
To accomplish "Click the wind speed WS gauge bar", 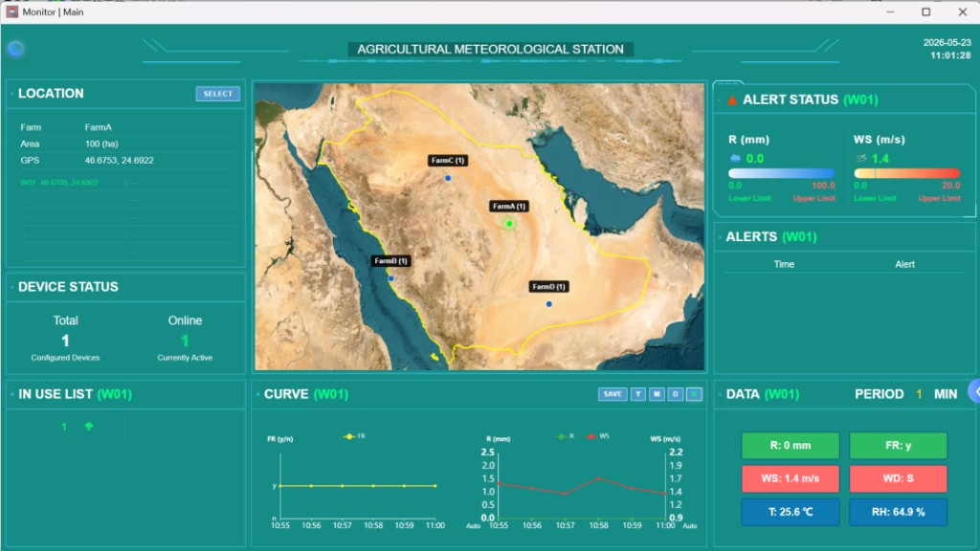I will tap(907, 174).
